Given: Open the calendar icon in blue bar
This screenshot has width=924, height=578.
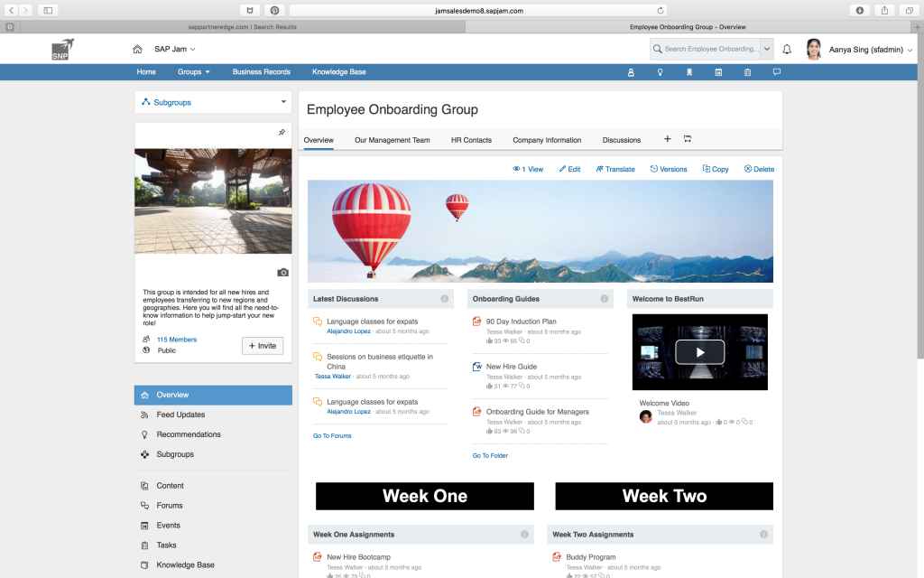Looking at the screenshot, I should 718,72.
